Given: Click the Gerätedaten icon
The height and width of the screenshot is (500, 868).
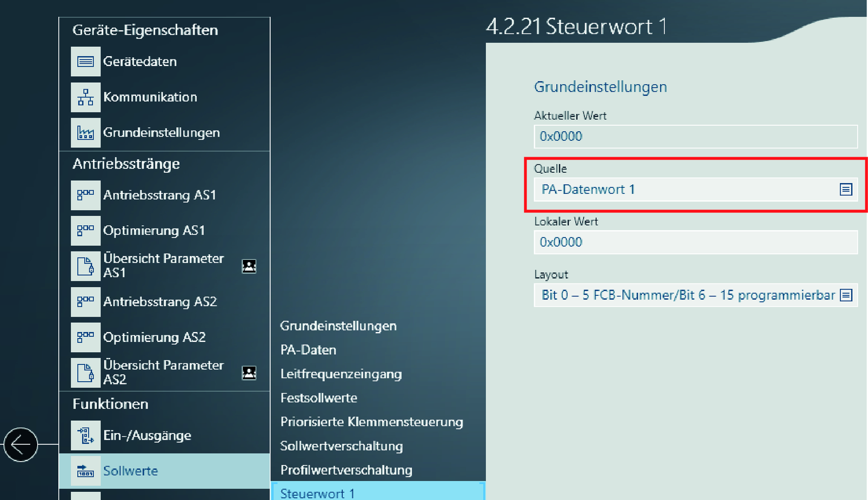Looking at the screenshot, I should click(85, 62).
